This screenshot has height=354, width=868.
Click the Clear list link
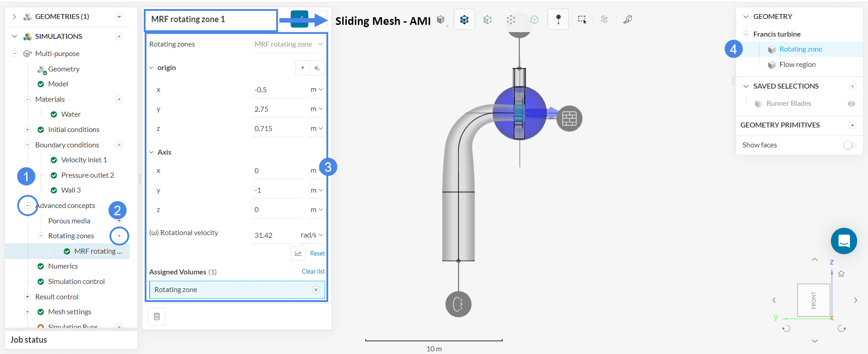pyautogui.click(x=313, y=272)
